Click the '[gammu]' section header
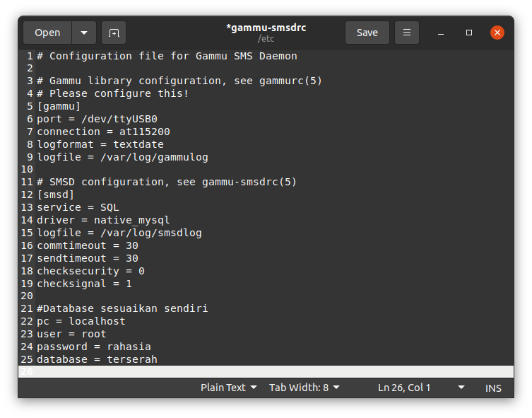Viewport: 532px width, 418px height. click(59, 106)
